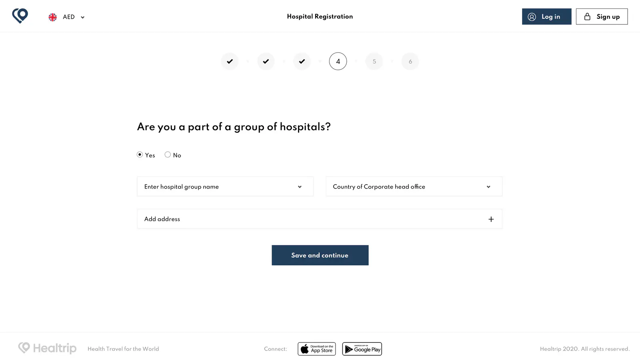
Task: Click the Add address field
Action: click(320, 219)
